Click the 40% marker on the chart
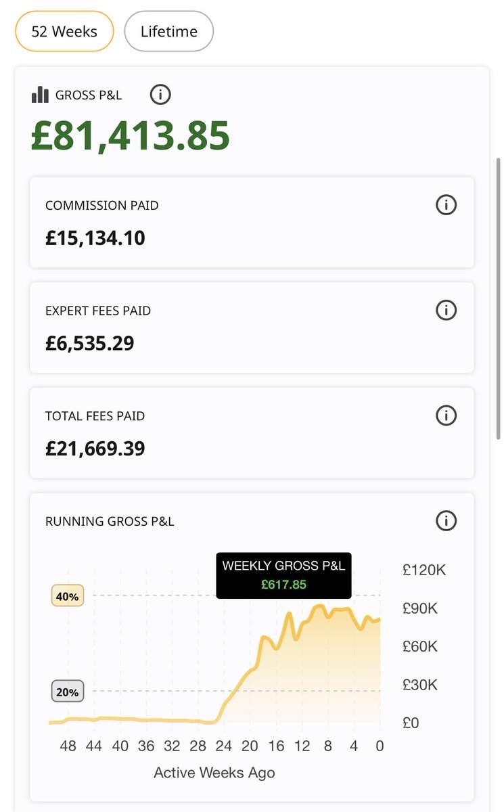 tap(68, 596)
